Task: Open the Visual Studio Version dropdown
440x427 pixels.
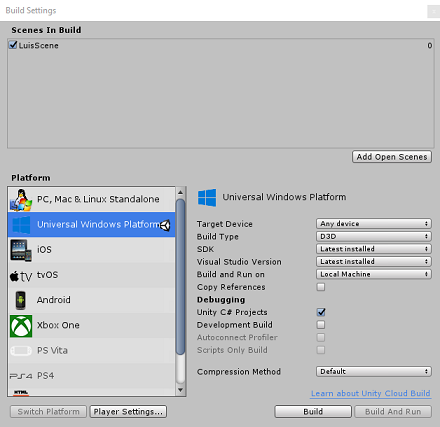Action: tap(374, 262)
